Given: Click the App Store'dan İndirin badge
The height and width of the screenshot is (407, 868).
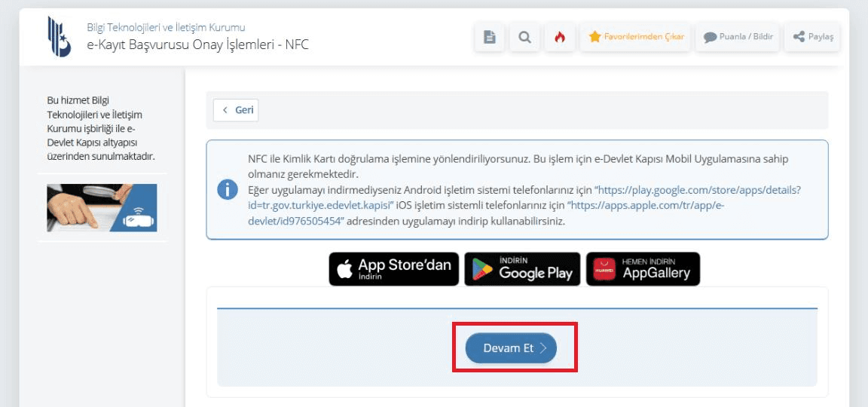Looking at the screenshot, I should [x=393, y=269].
